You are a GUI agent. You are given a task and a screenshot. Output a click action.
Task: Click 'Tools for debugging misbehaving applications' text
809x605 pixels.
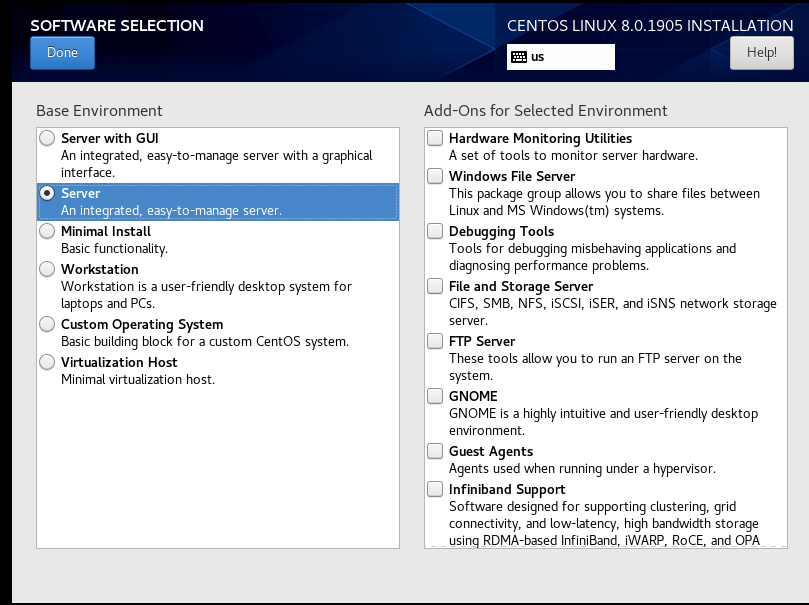(x=592, y=257)
